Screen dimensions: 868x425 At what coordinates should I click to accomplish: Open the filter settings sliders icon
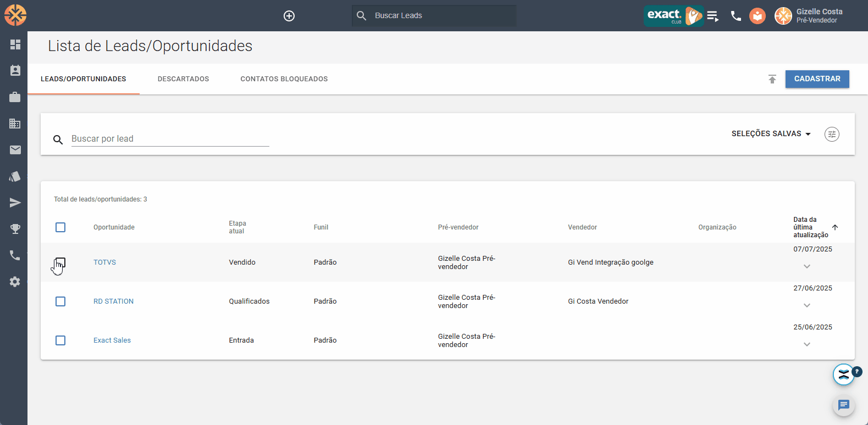pyautogui.click(x=832, y=134)
